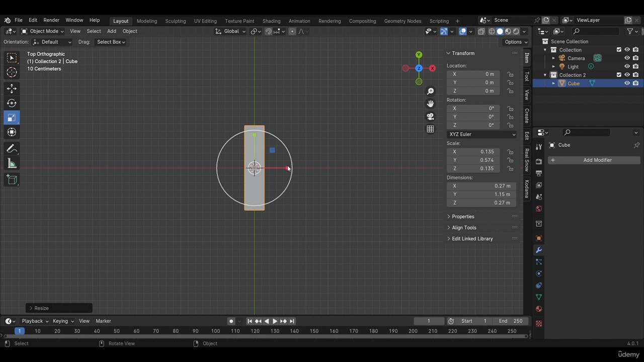Open timeline Marker menu
Viewport: 644px width, 362px height.
tap(103, 321)
